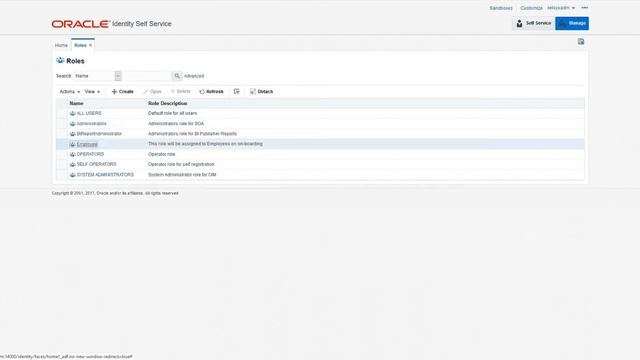
Task: Click the Roles page title icon
Action: tap(60, 60)
